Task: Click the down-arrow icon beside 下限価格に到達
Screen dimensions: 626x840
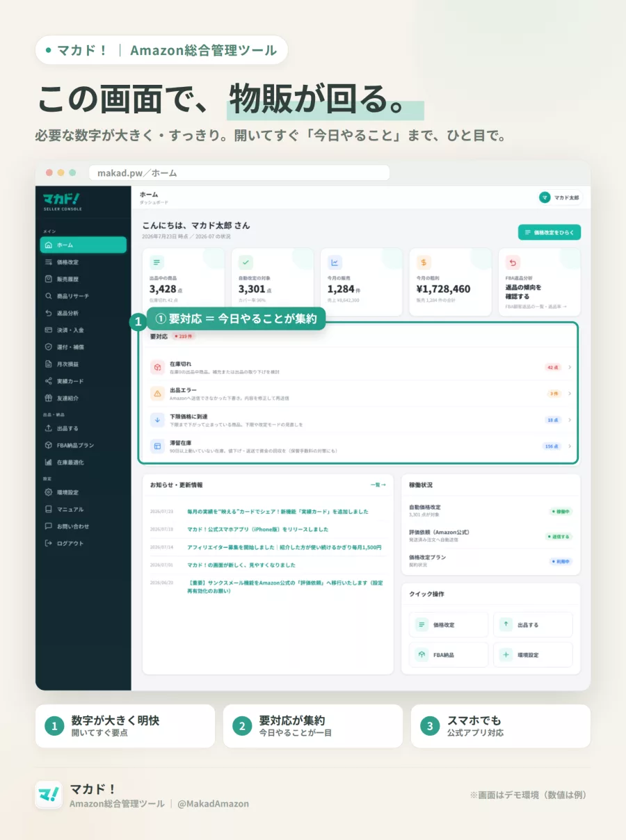Action: [157, 419]
